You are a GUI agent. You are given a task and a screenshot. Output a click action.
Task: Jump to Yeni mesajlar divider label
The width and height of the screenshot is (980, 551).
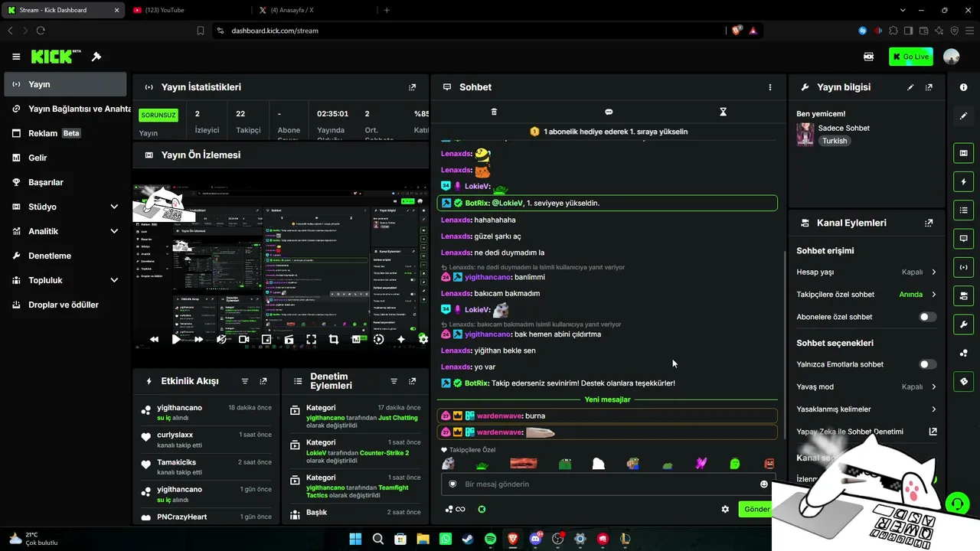point(607,399)
